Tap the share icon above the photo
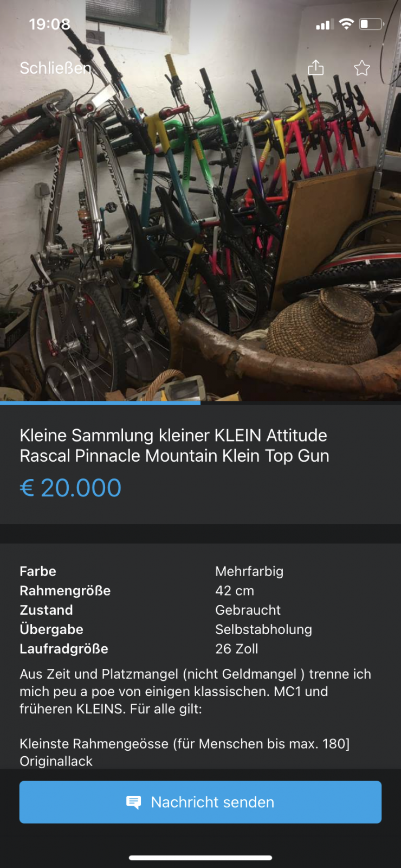 (x=315, y=67)
